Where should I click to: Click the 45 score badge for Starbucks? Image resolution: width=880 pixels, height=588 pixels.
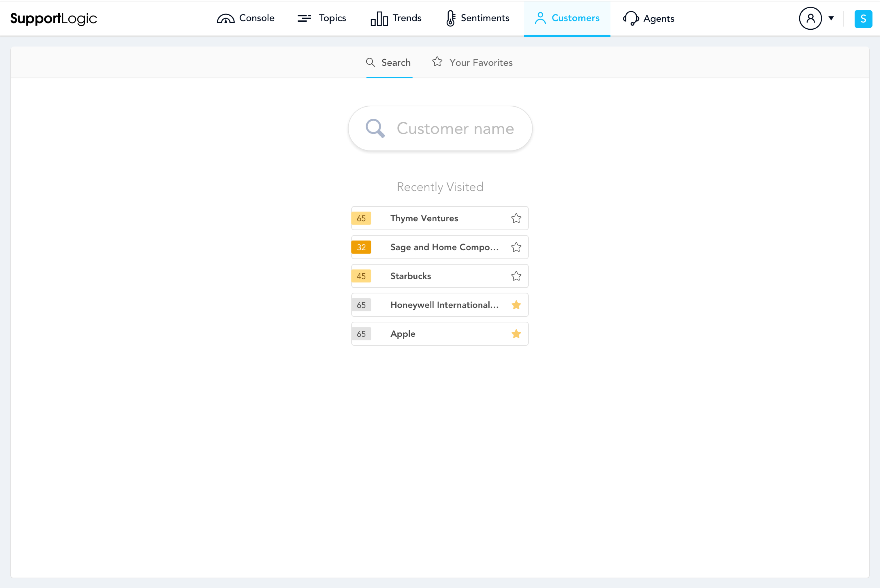361,276
